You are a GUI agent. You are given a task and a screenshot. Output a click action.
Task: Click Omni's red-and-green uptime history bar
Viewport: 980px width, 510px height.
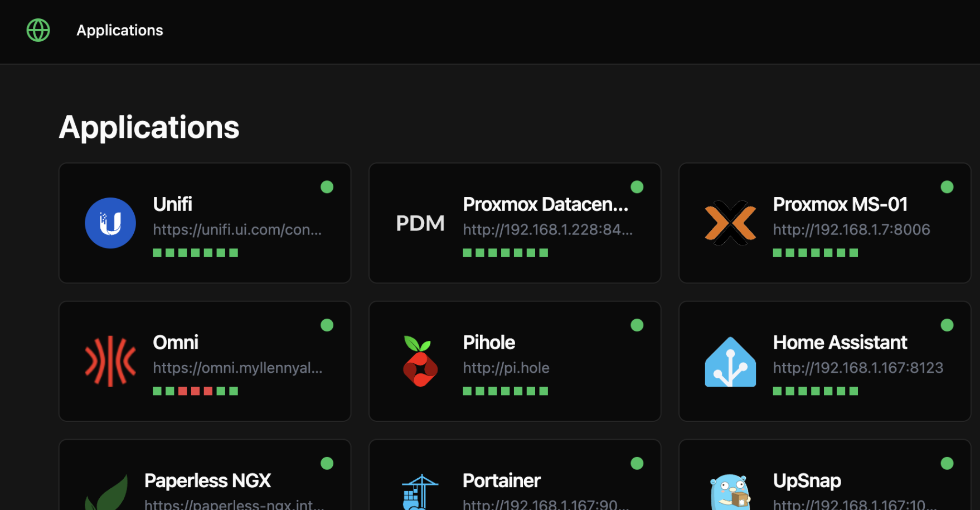pyautogui.click(x=196, y=391)
